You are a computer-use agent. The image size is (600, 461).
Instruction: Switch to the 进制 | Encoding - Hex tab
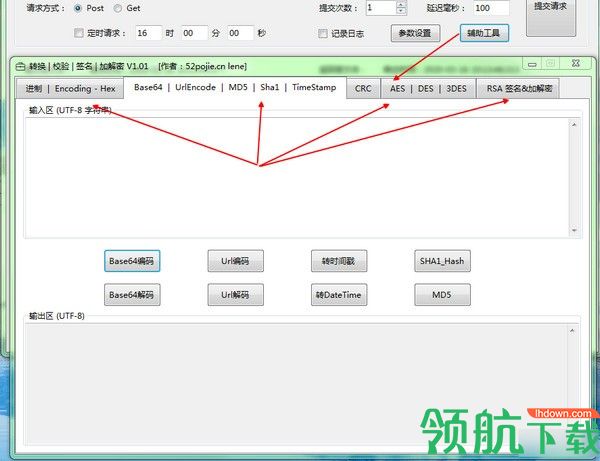pos(70,88)
